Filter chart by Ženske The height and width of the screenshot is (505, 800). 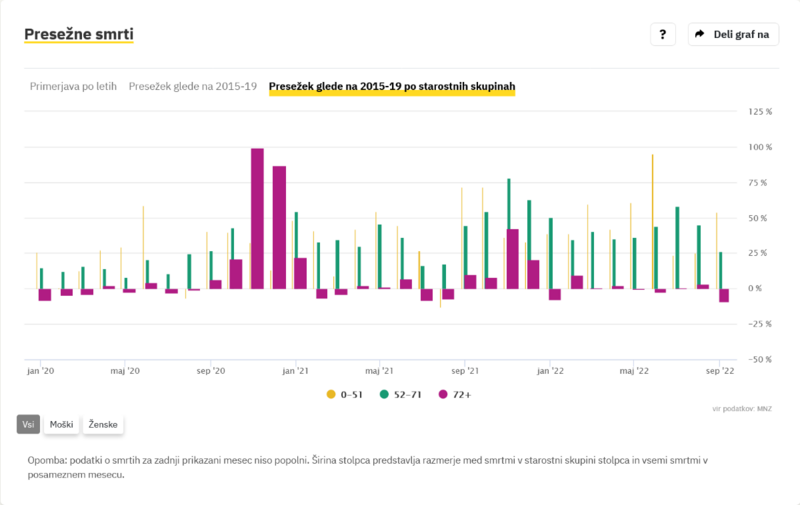103,425
